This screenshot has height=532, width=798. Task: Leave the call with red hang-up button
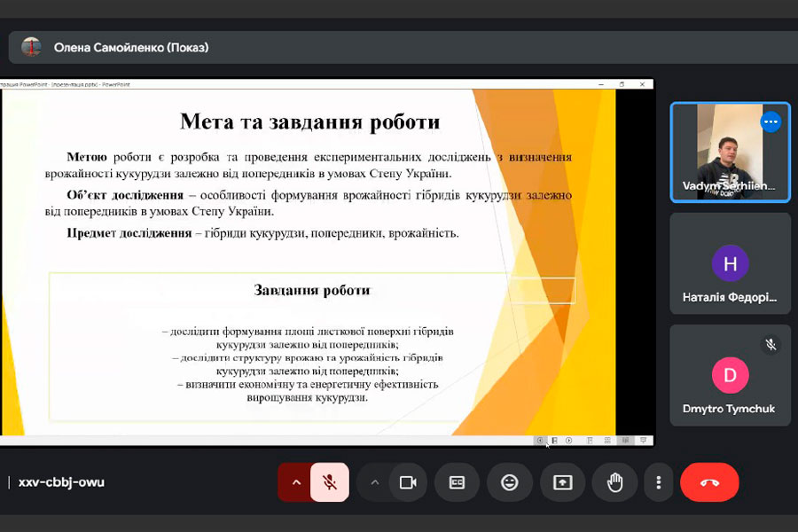point(709,482)
